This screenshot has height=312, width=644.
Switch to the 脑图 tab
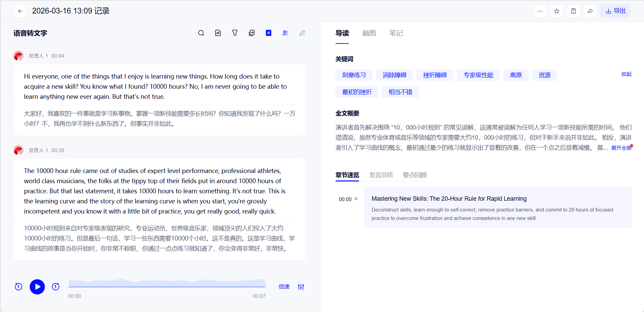click(369, 33)
